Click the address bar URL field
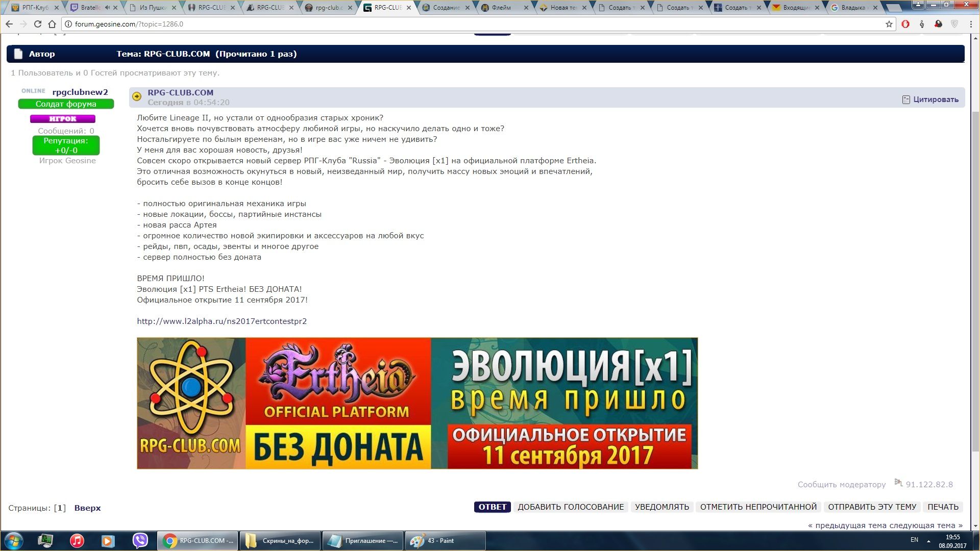980x551 pixels. coord(475,24)
